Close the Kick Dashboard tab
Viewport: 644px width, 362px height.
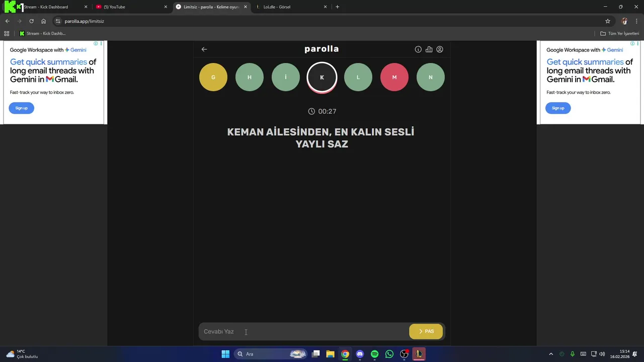(x=86, y=7)
